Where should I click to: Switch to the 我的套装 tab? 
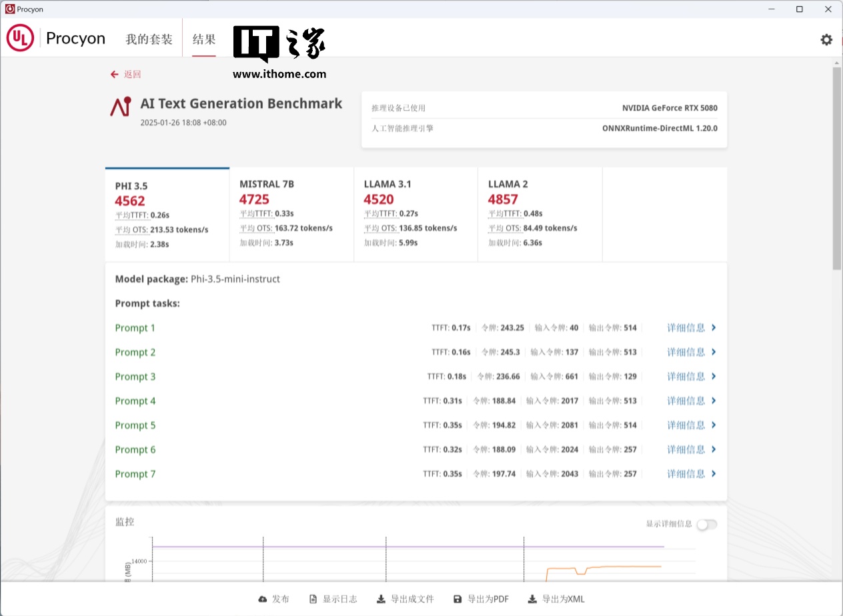149,39
